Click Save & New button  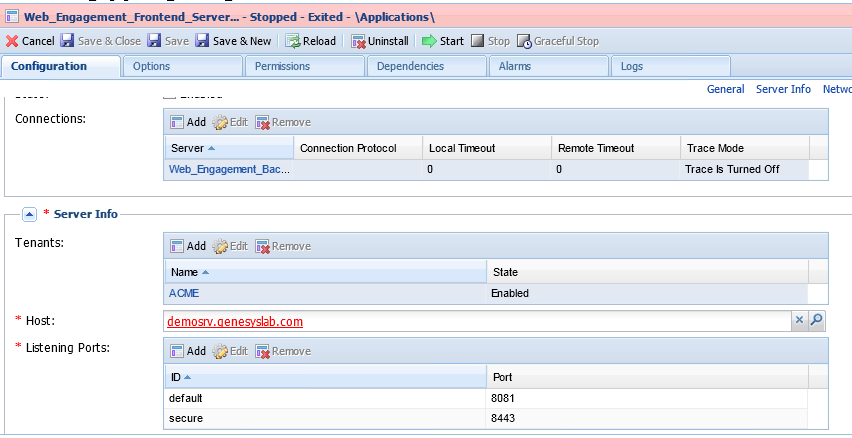[x=234, y=41]
